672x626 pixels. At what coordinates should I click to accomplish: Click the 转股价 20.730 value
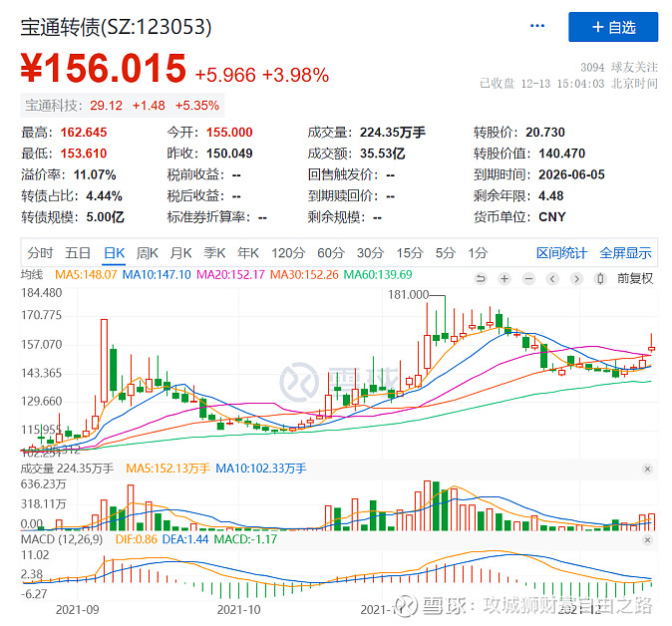point(545,133)
